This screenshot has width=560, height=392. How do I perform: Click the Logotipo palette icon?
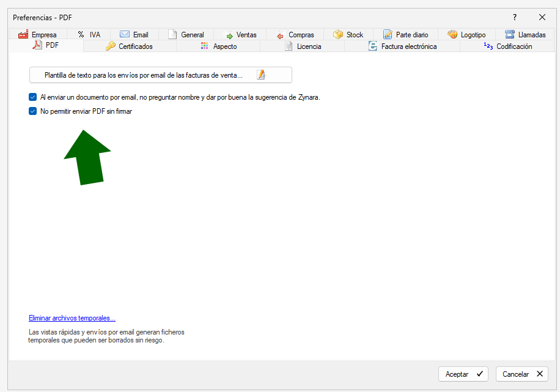[452, 35]
